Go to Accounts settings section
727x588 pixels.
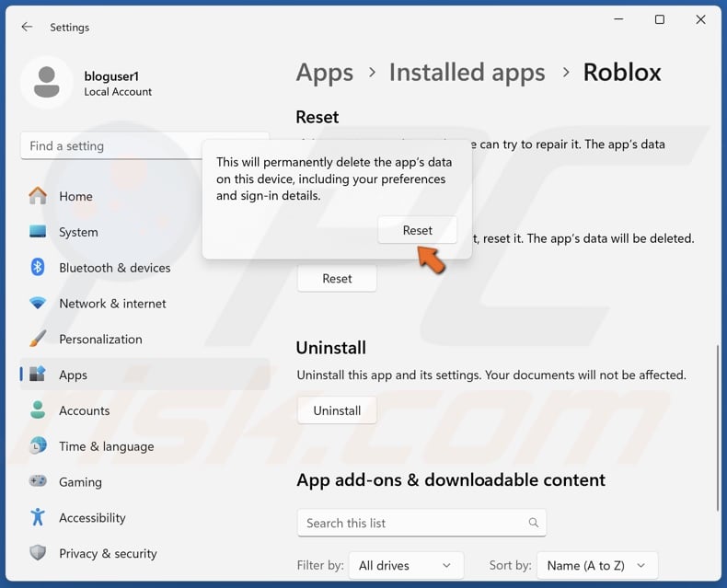coord(84,410)
